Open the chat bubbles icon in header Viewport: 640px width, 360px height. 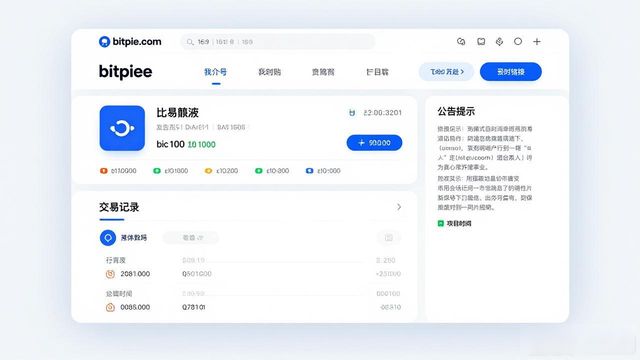click(x=461, y=42)
